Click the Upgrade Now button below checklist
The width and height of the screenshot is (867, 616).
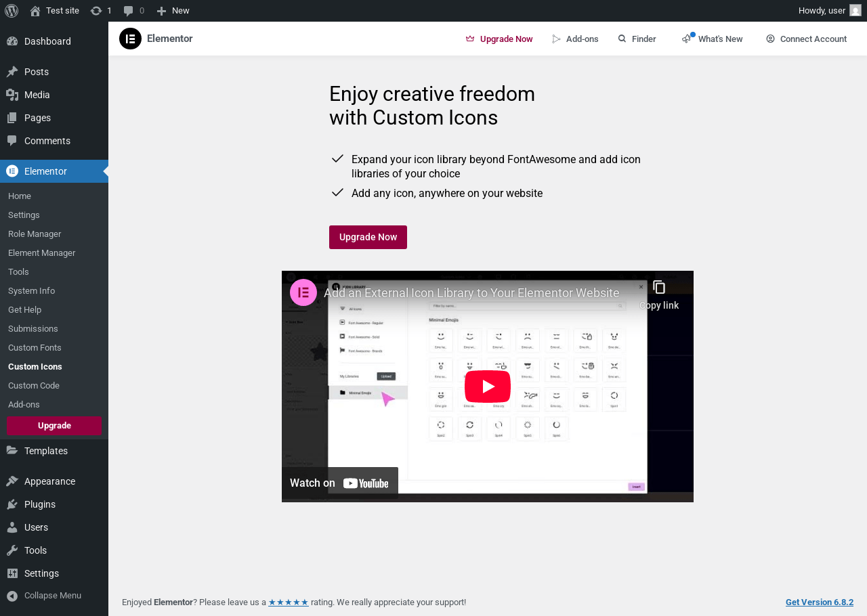pyautogui.click(x=368, y=237)
